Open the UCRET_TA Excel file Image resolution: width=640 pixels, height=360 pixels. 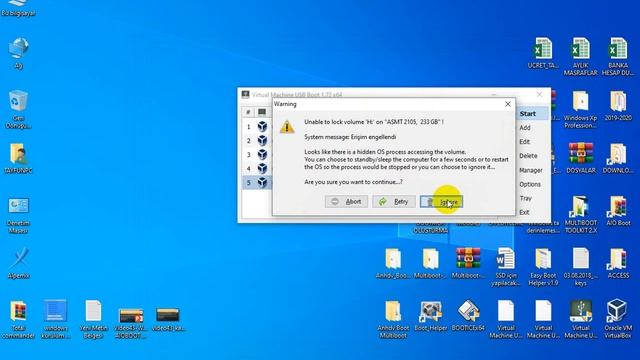click(x=543, y=53)
